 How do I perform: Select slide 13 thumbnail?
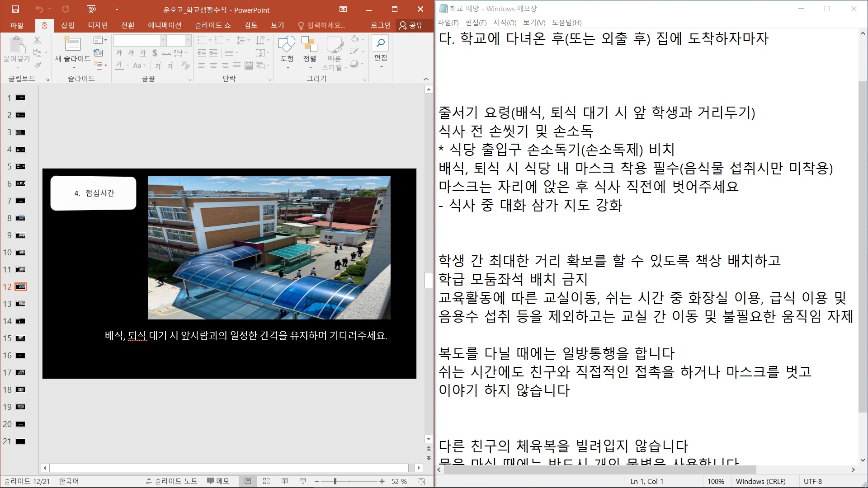[x=21, y=304]
